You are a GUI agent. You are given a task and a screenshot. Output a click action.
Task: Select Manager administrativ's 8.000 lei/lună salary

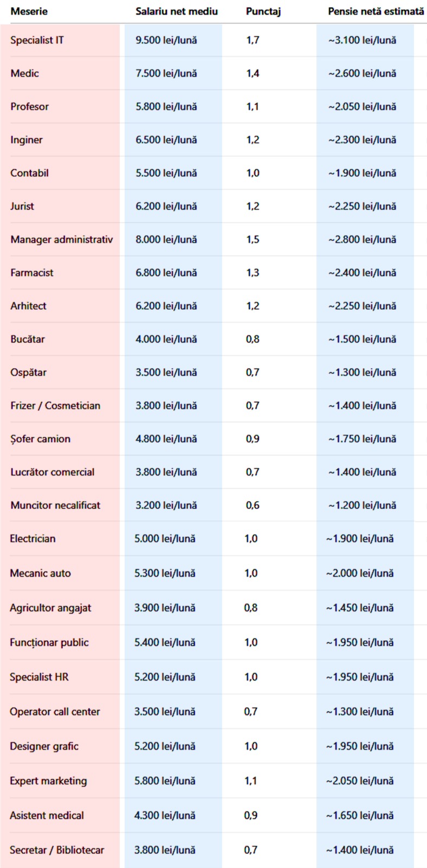pos(166,239)
